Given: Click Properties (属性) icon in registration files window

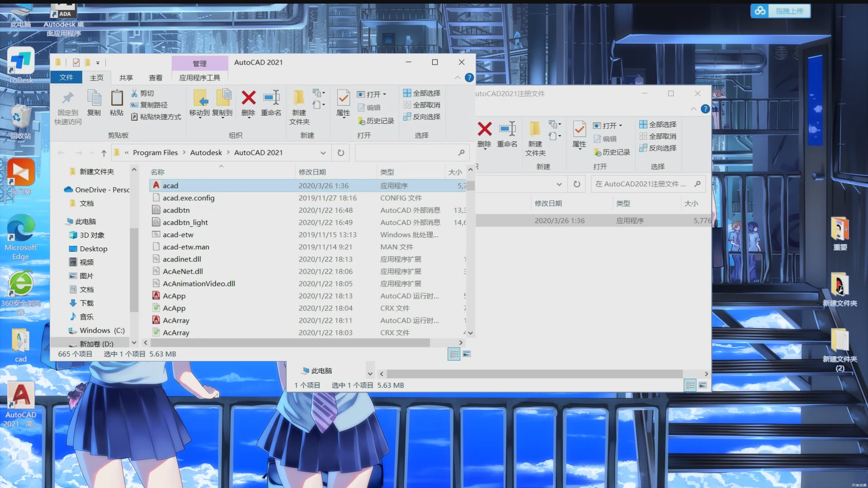Looking at the screenshot, I should (x=580, y=129).
